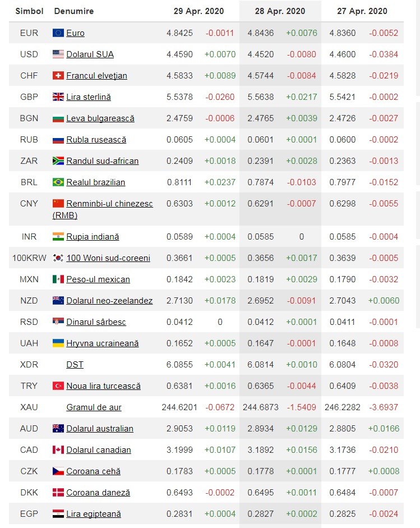
Task: Select the +0.0237 BRL change value
Action: [x=220, y=182]
